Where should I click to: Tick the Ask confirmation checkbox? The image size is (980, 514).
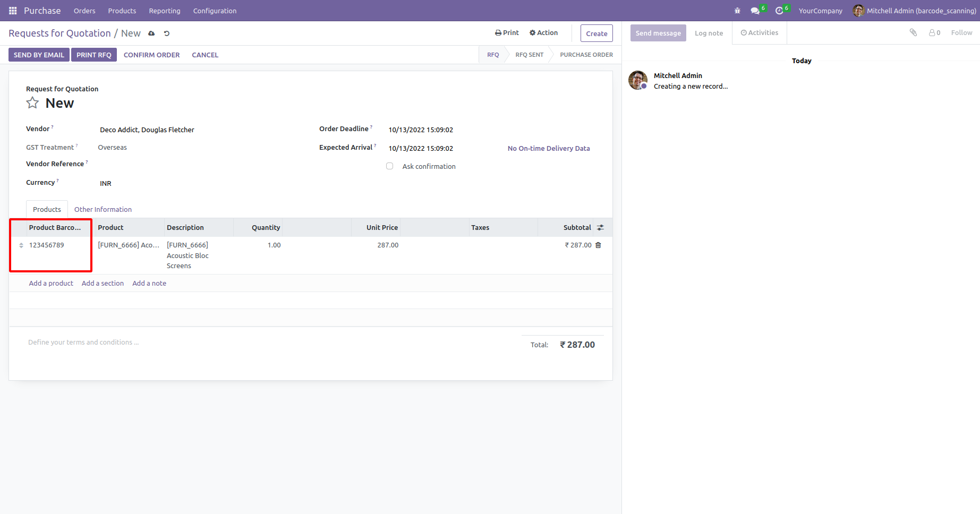tap(390, 166)
